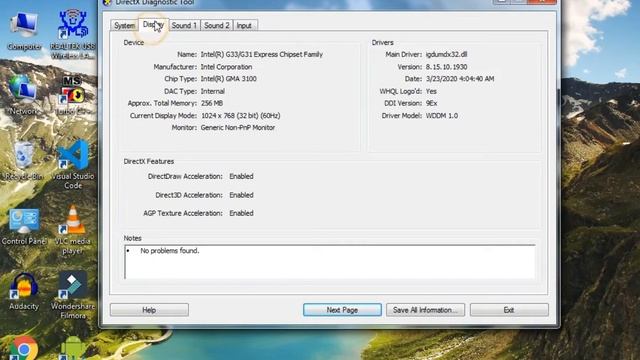Click the Notes text box
This screenshot has height=360, width=640.
pos(330,262)
